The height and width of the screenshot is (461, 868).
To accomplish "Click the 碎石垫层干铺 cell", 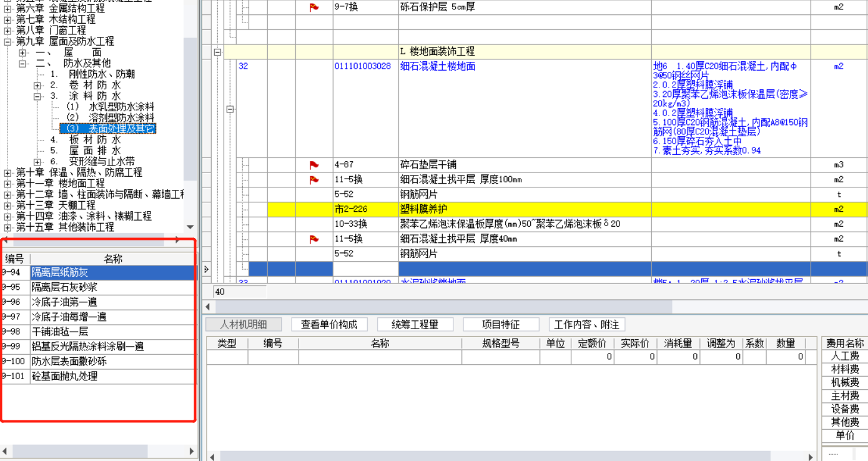I will tap(525, 165).
